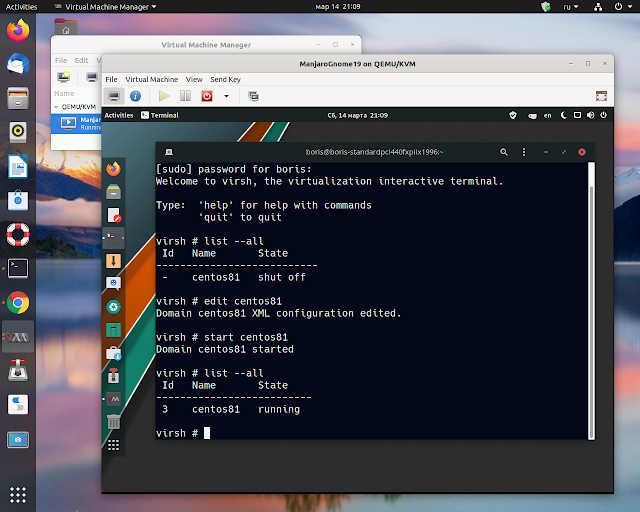Open host system power menu

[622, 7]
